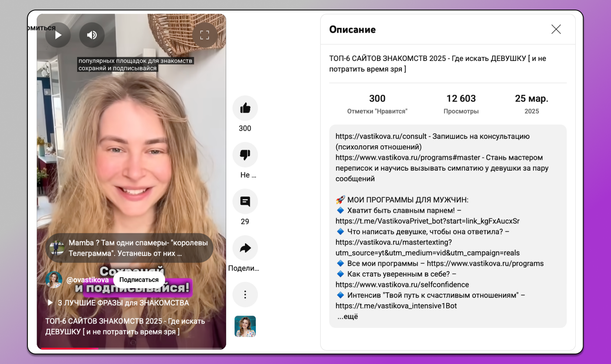The image size is (611, 364).
Task: Click the Подписаться subscribe button
Action: tap(139, 280)
